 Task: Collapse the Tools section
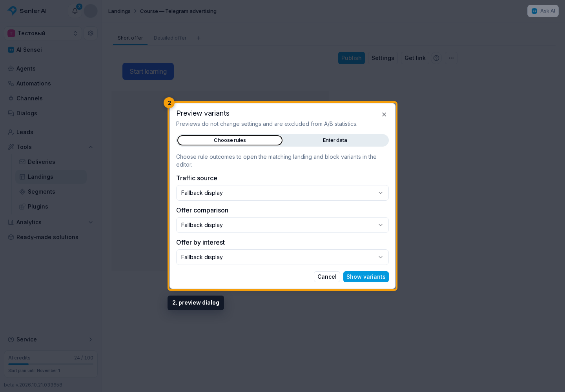pyautogui.click(x=91, y=147)
